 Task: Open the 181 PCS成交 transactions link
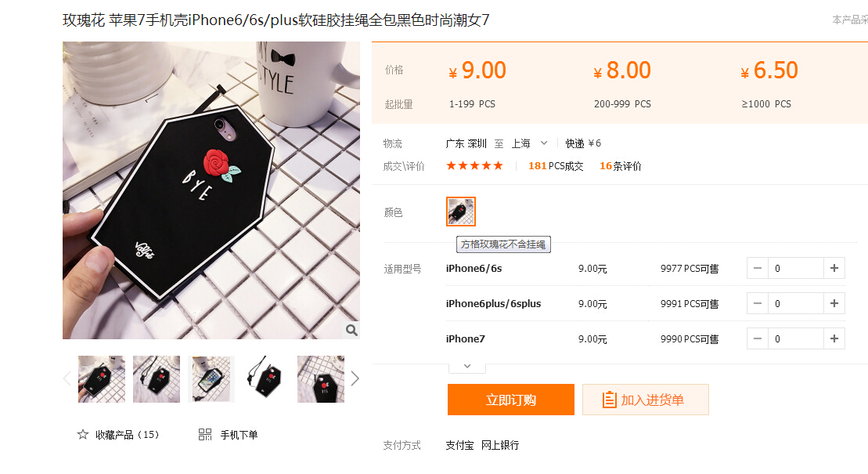[x=556, y=166]
